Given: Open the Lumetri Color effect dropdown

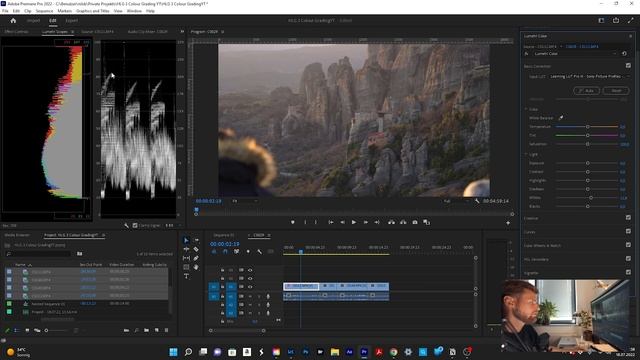Looking at the screenshot, I should (575, 53).
